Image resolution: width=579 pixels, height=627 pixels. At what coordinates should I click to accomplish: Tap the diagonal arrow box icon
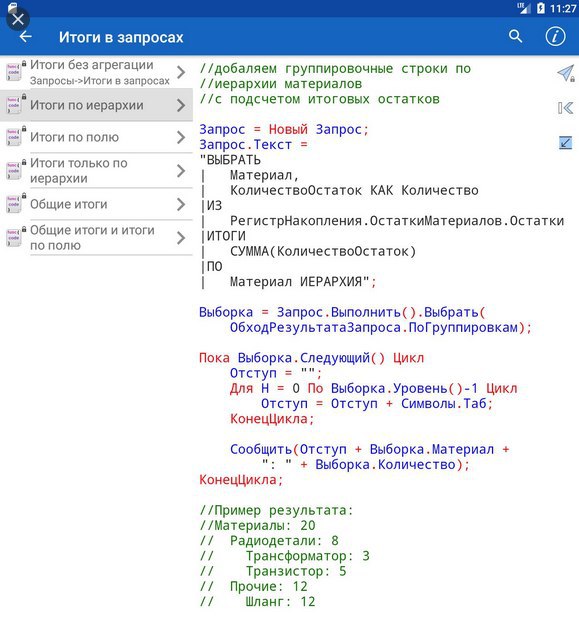[565, 143]
